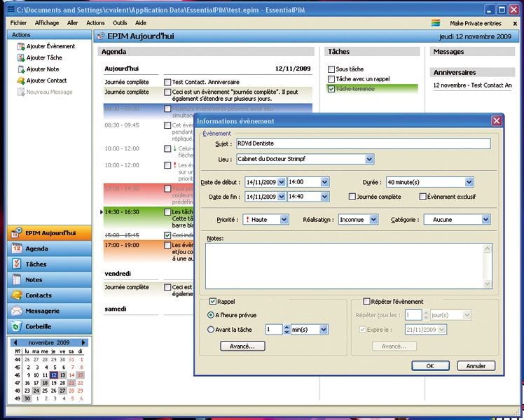Enable the Journée complète checkbox
524x420 pixels.
coord(352,197)
